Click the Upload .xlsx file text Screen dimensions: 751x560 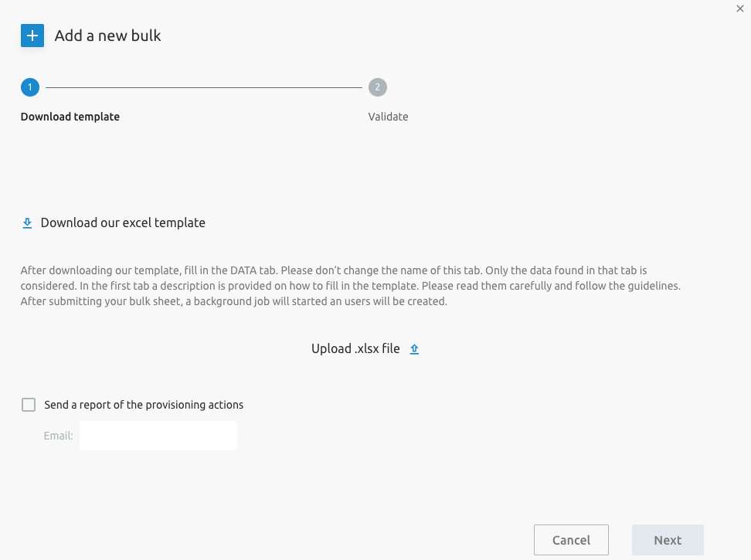(x=355, y=348)
